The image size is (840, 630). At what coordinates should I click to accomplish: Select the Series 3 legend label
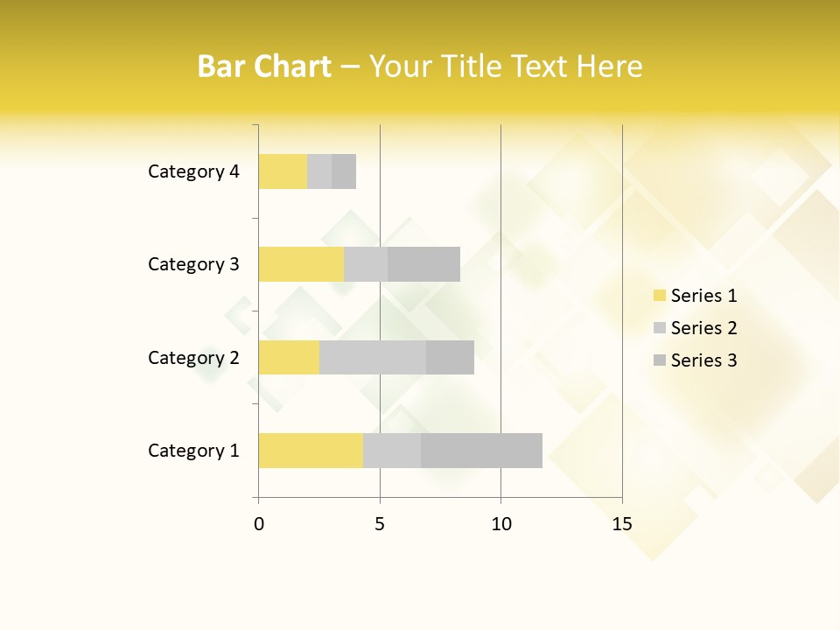coord(703,360)
